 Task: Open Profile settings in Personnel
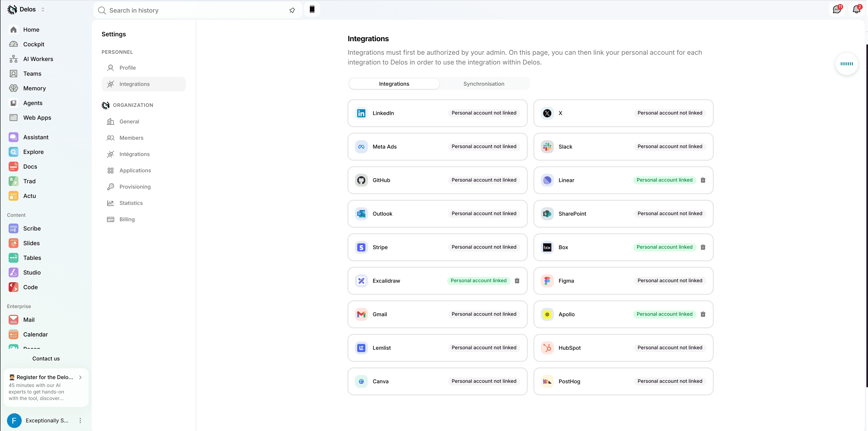pyautogui.click(x=144, y=68)
